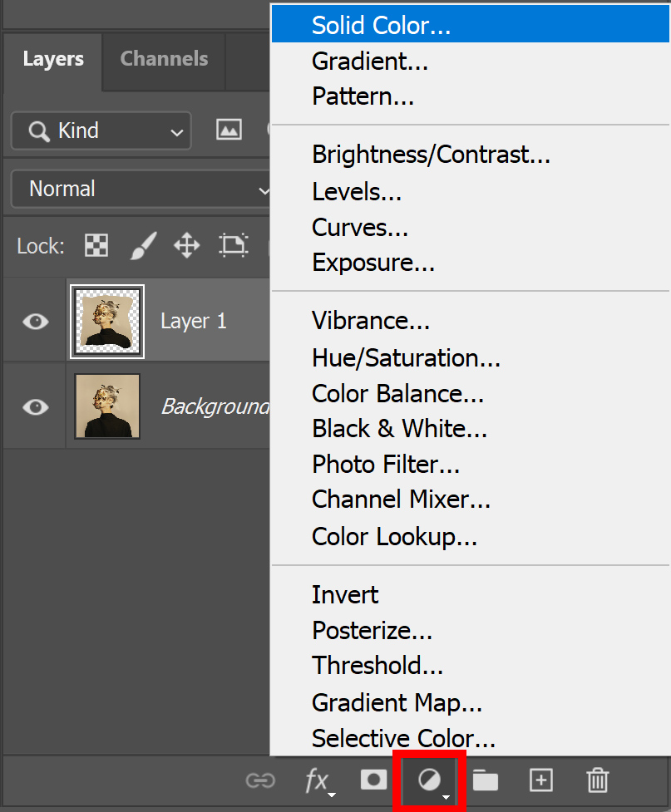The image size is (671, 812).
Task: Hide Layer 1 using eye icon
Action: coord(35,322)
